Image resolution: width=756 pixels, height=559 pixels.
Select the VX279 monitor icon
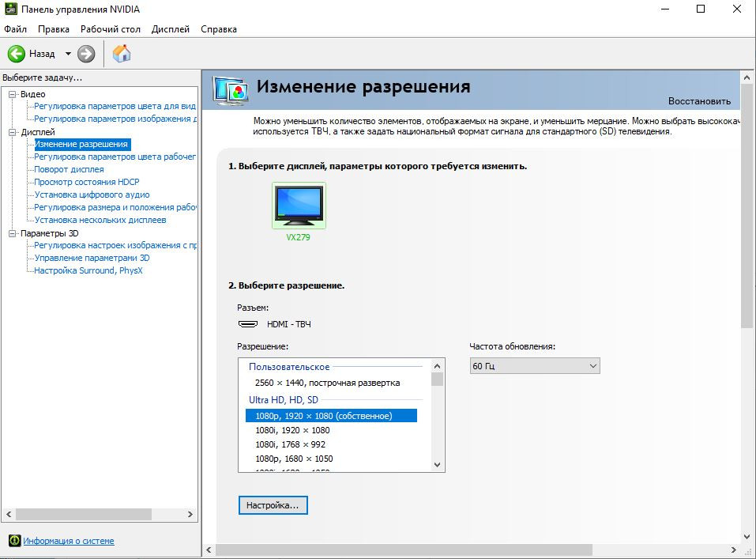tap(299, 205)
